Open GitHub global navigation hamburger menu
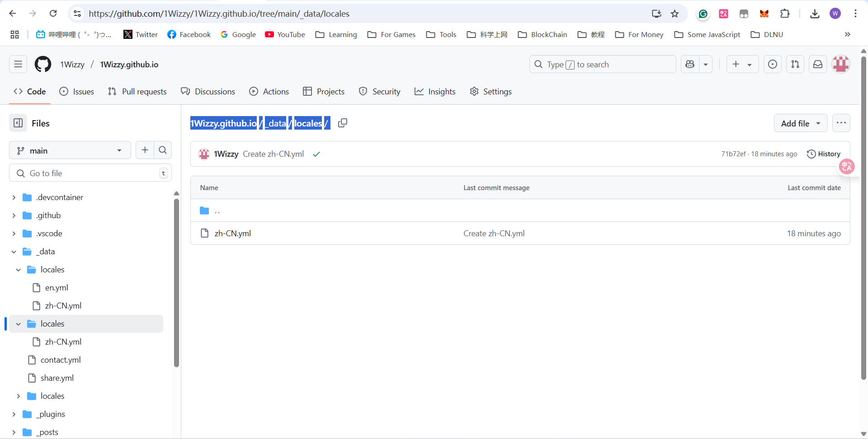868x439 pixels. point(18,64)
